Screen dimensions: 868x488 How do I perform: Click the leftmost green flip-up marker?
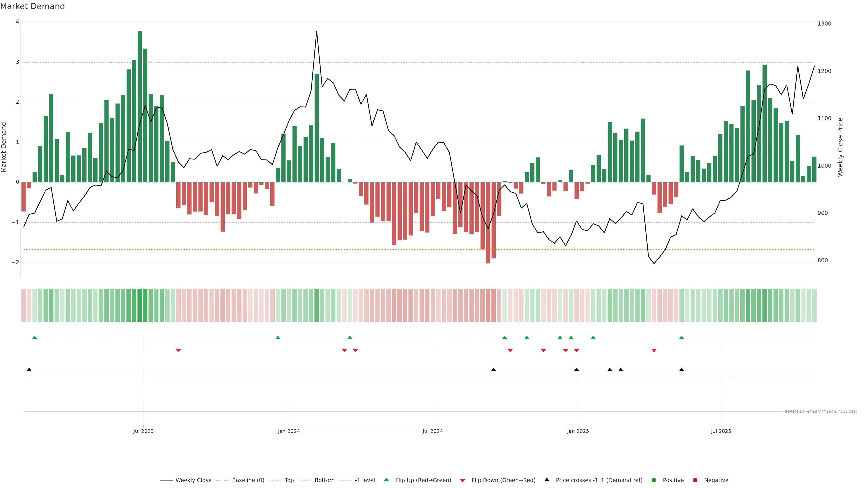tap(34, 338)
